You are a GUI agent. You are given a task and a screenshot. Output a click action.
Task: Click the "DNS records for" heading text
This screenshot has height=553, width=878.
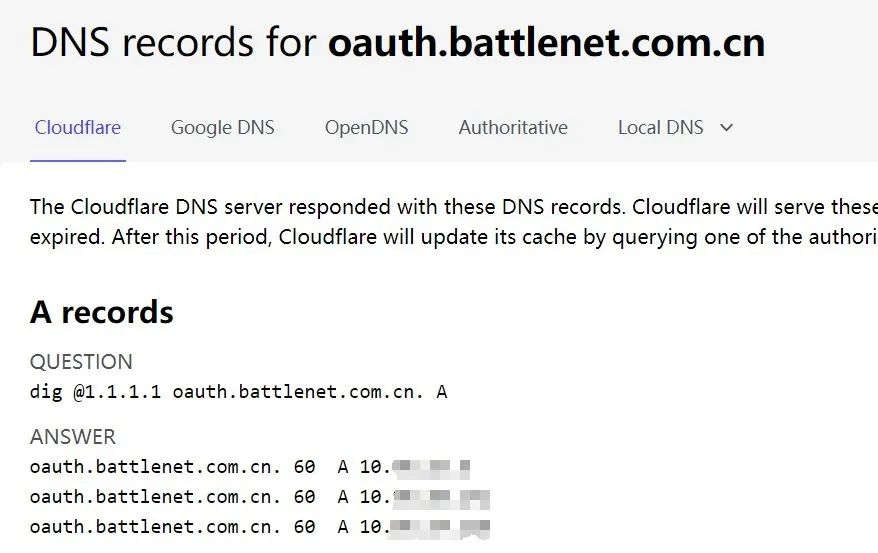(x=172, y=43)
